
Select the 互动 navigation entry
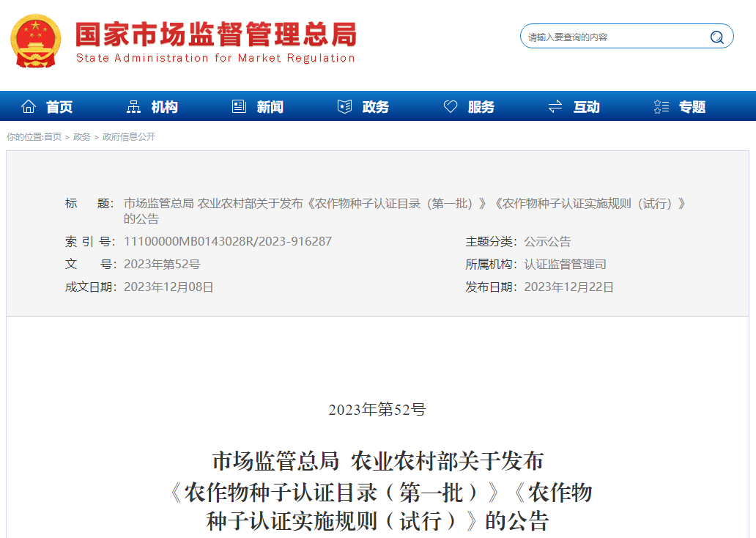(586, 106)
